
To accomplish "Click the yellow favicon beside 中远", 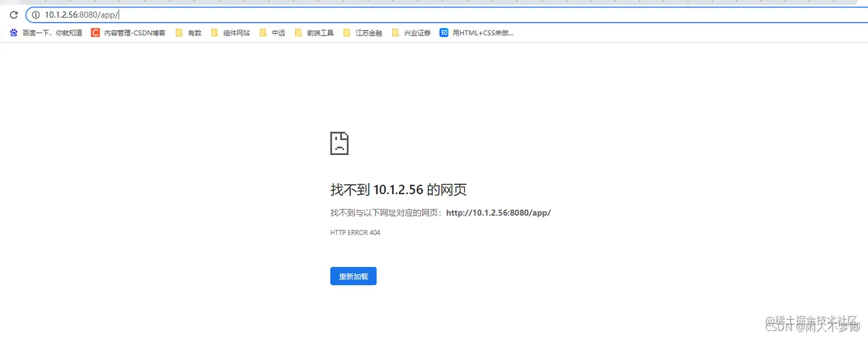I will pos(263,33).
